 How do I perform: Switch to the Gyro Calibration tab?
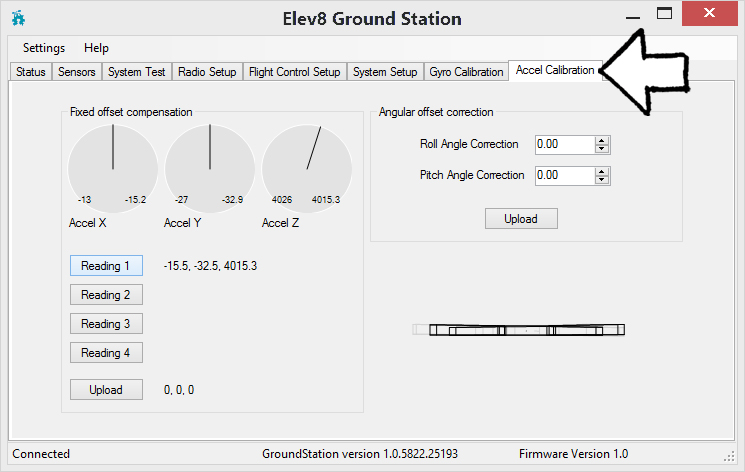[x=466, y=72]
